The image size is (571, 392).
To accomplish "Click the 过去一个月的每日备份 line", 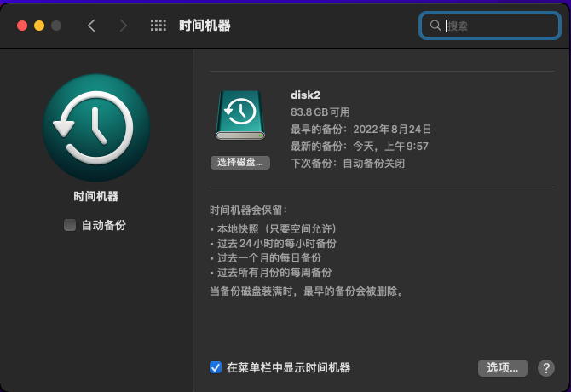I will tap(266, 258).
